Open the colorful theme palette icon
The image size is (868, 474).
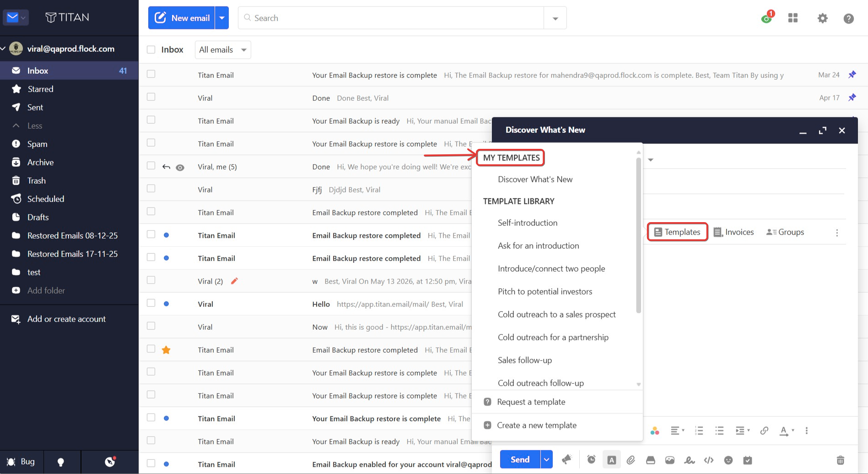655,430
